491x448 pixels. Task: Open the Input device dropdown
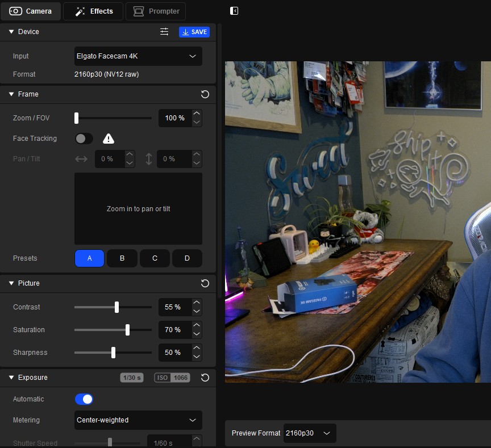click(x=138, y=56)
